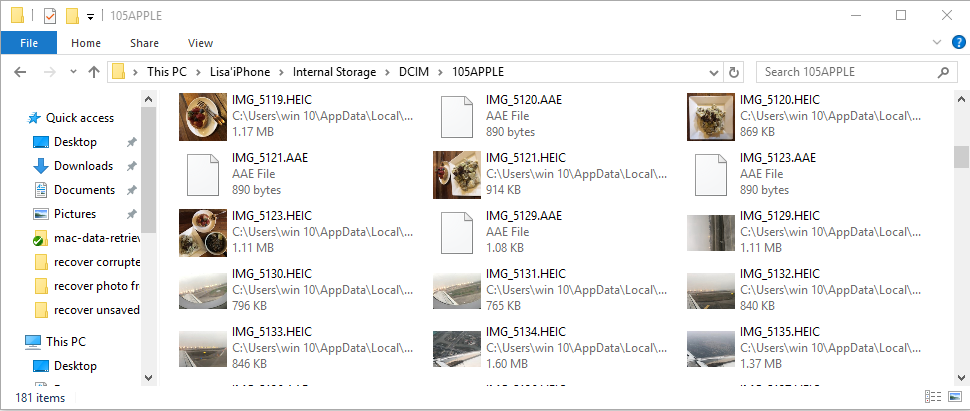Go to DCIM in the breadcrumb path

[410, 72]
